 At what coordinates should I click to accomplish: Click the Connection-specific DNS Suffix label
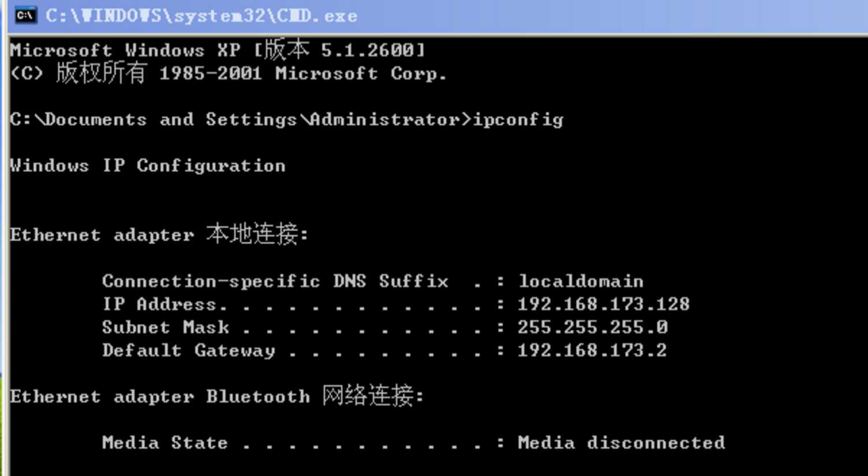[275, 281]
